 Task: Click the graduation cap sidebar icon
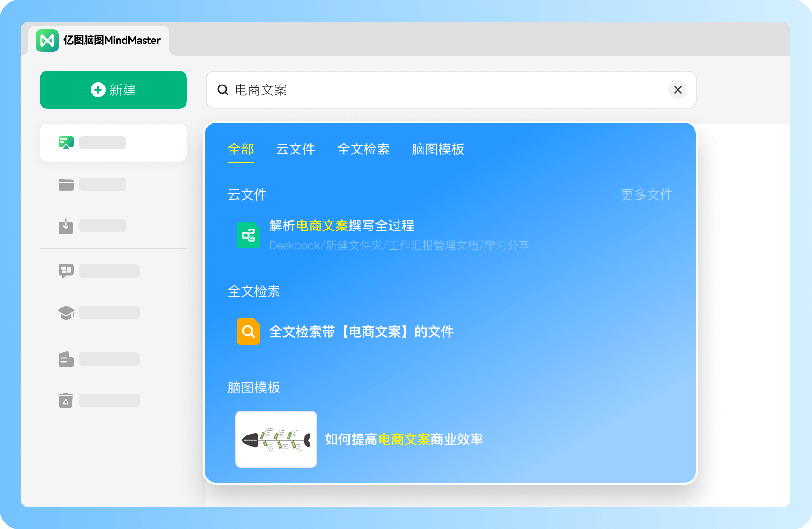click(x=66, y=313)
